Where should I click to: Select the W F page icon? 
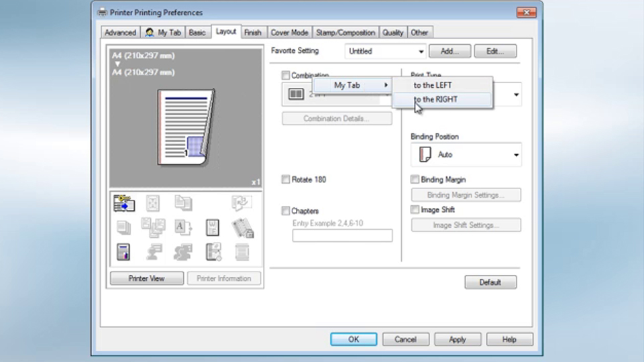(213, 227)
